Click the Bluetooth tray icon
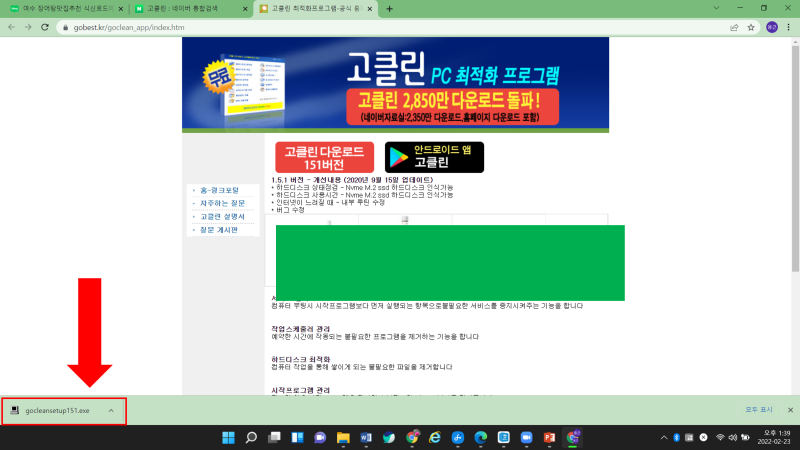Image resolution: width=800 pixels, height=450 pixels. tap(677, 438)
